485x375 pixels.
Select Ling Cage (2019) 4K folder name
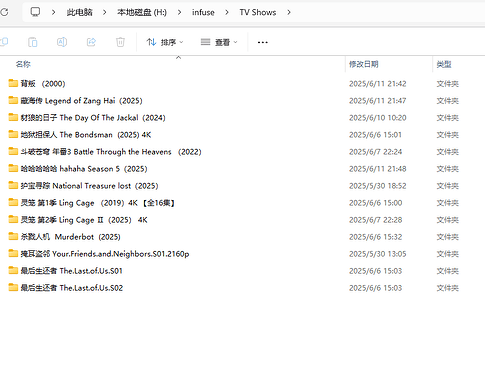click(x=98, y=203)
